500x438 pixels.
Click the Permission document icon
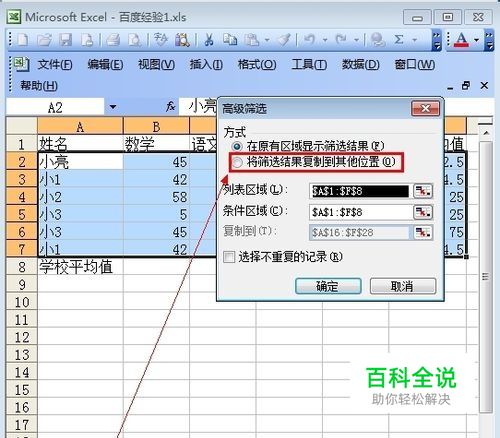click(x=87, y=40)
